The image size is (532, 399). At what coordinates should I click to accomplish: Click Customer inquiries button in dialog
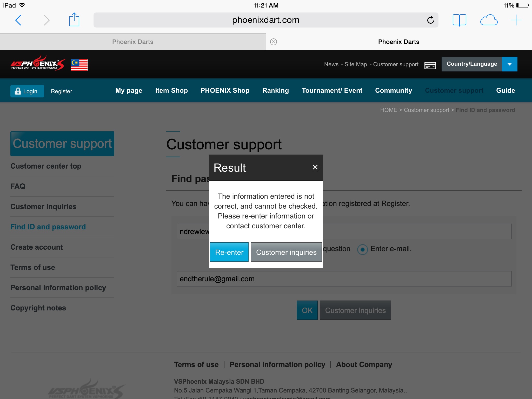point(286,252)
